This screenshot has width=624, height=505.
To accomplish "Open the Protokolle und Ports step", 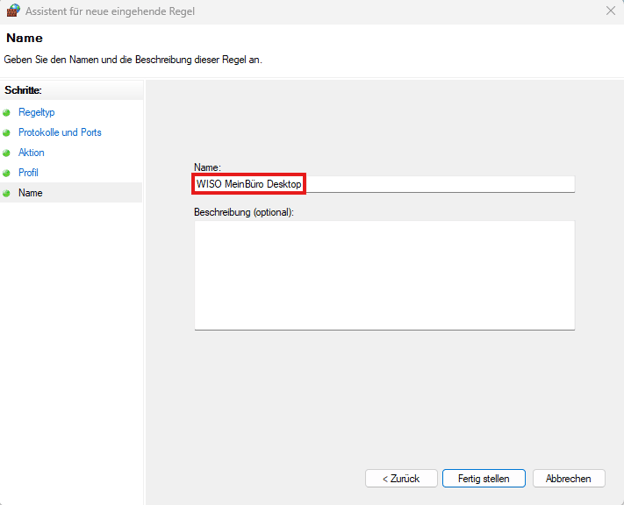I will coord(59,133).
